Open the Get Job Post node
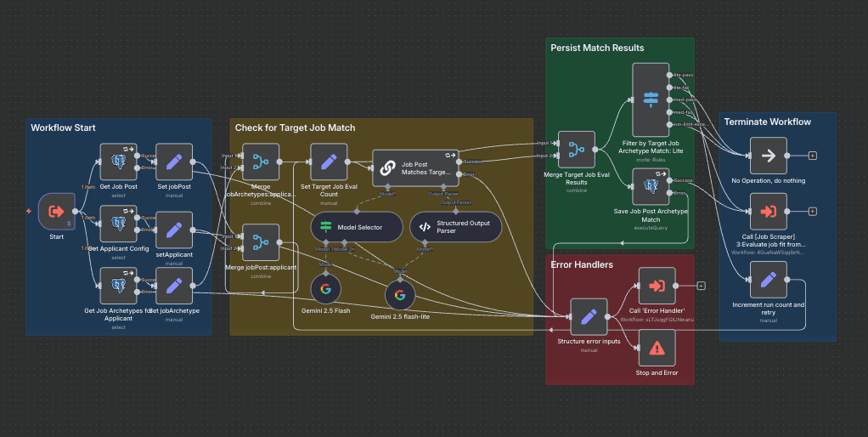The width and height of the screenshot is (868, 437). click(118, 161)
